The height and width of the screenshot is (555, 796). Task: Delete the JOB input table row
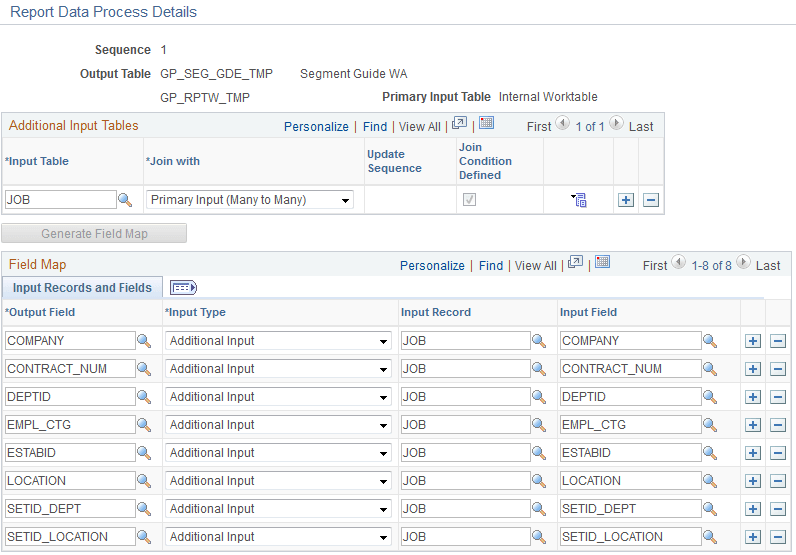click(651, 200)
